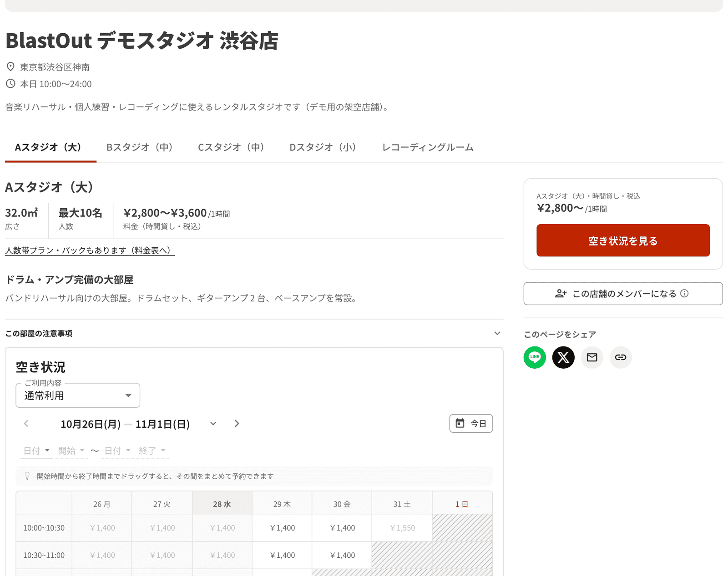Expand この部屋の注意事項 section
This screenshot has width=728, height=576.
tap(254, 333)
